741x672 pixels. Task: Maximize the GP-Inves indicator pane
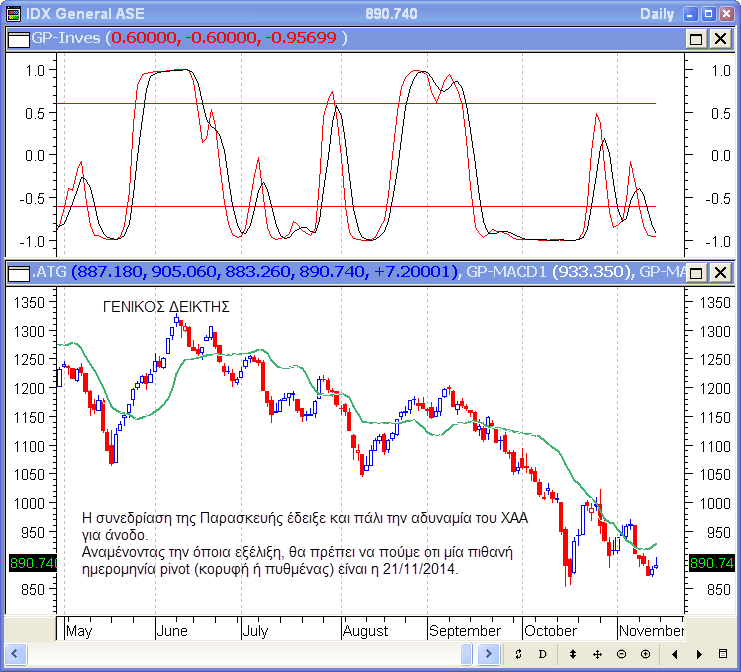click(696, 38)
